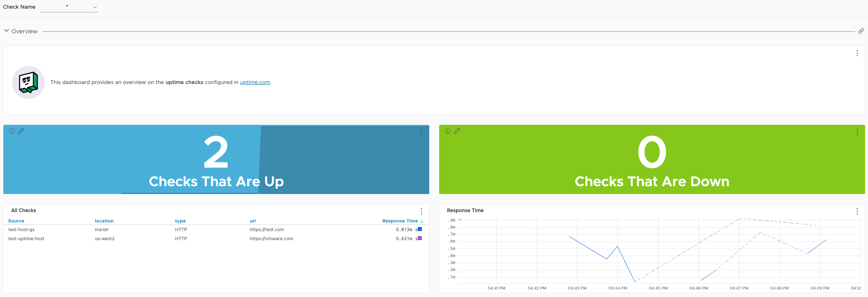
Task: Copy the Overview section link icon
Action: [x=861, y=31]
